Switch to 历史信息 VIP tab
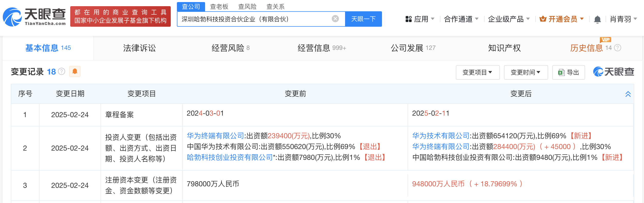 click(591, 48)
